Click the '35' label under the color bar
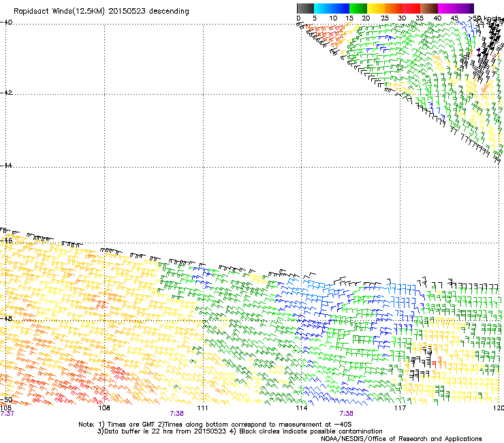The height and width of the screenshot is (443, 504). 420,18
